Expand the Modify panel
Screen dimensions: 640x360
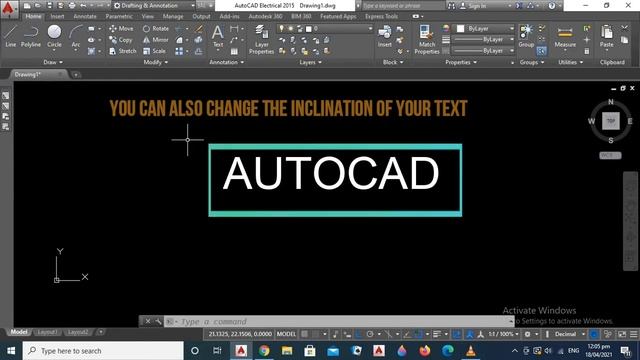[156, 62]
